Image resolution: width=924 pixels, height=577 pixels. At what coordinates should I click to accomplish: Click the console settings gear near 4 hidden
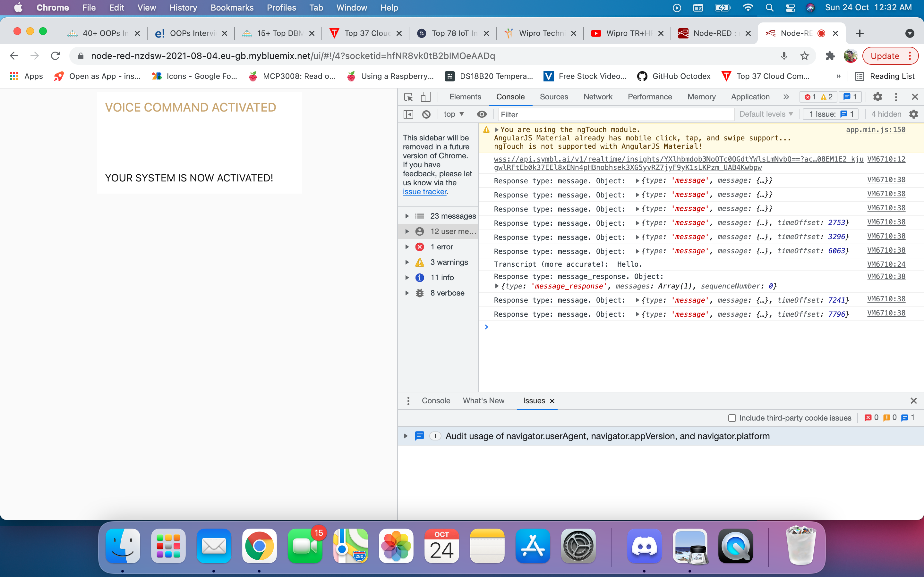pos(914,114)
